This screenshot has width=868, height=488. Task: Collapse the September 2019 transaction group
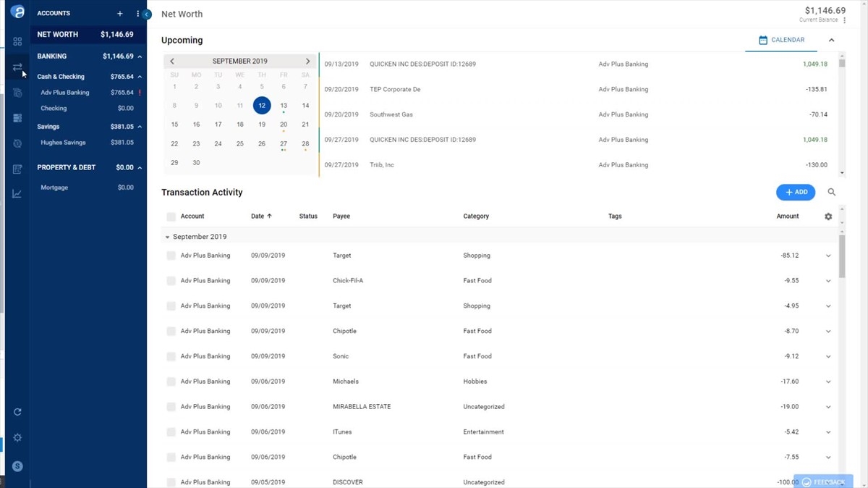(x=168, y=237)
